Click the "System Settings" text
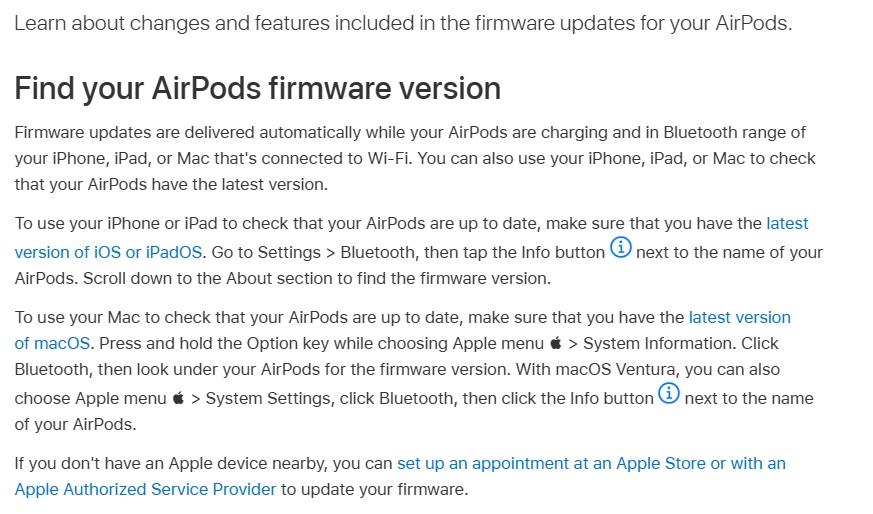 point(262,398)
